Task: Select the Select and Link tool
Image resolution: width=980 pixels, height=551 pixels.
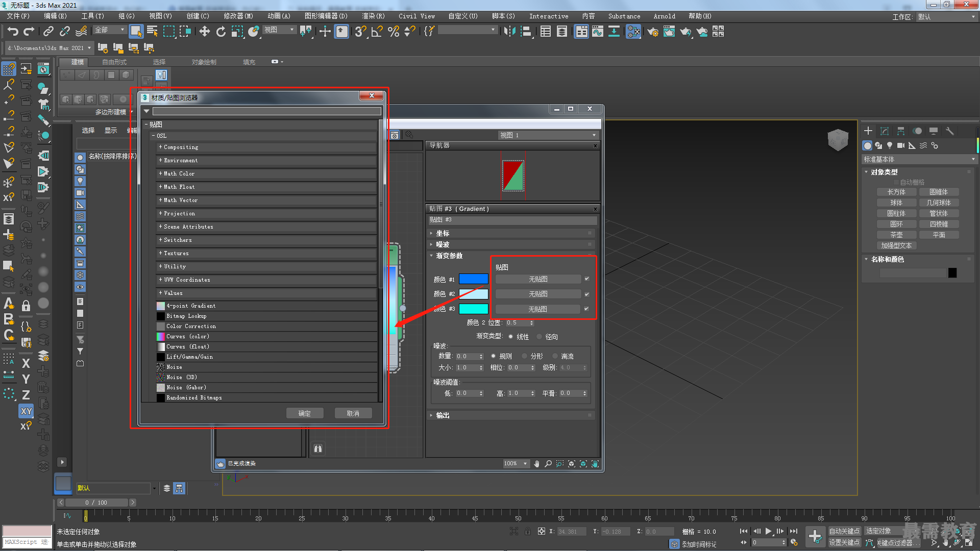Action: (x=48, y=32)
